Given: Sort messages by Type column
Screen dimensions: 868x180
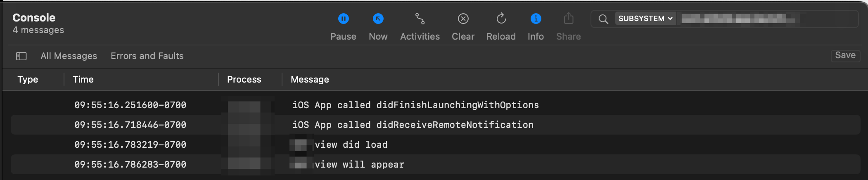Looking at the screenshot, I should pyautogui.click(x=28, y=79).
